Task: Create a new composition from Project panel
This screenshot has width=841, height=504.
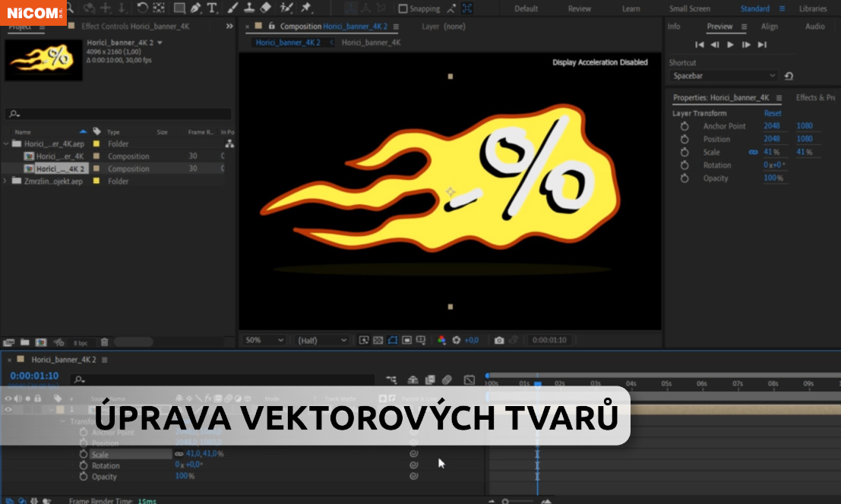Action: click(x=41, y=342)
